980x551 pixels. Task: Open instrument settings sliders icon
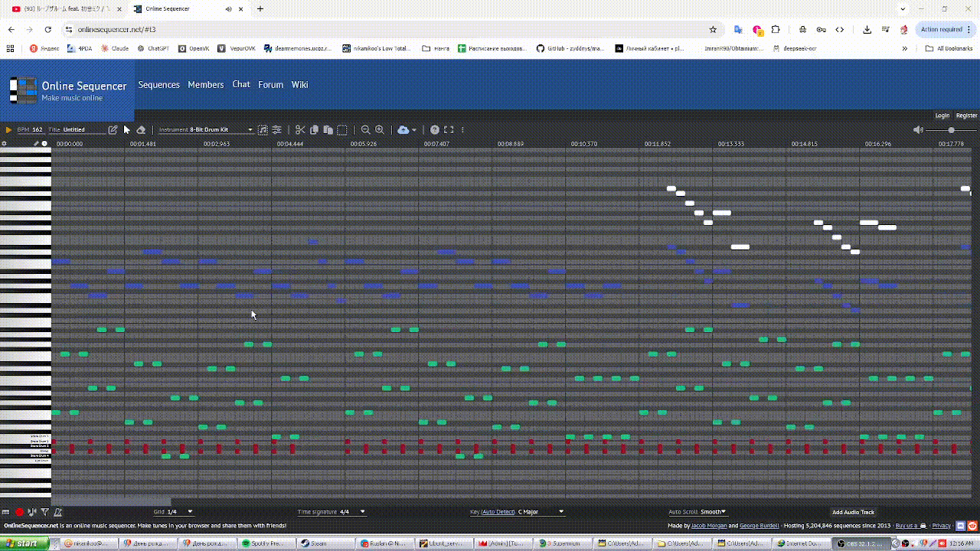276,130
